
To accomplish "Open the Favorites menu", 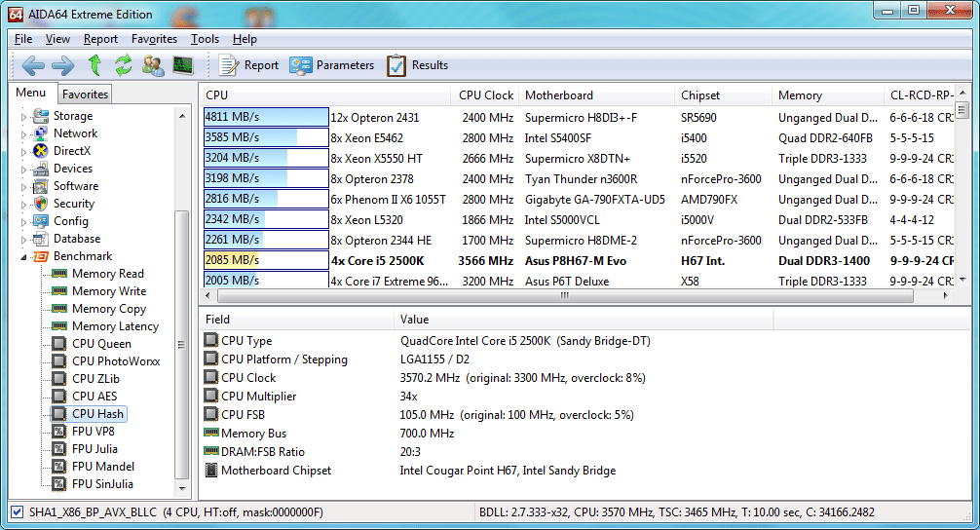I will 154,39.
